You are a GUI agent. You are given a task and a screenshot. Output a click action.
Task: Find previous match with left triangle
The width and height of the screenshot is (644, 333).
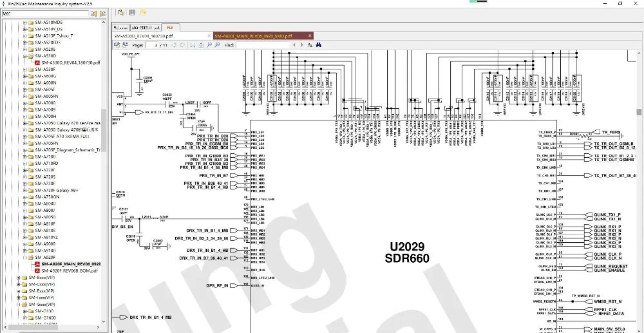[294, 44]
